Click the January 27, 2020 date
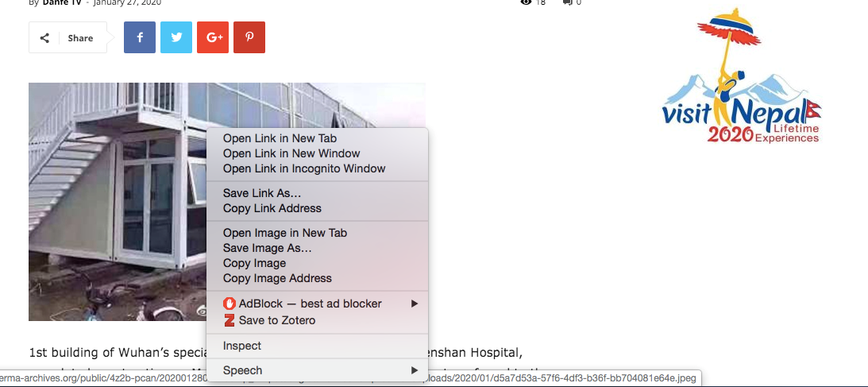The image size is (868, 387). click(127, 2)
